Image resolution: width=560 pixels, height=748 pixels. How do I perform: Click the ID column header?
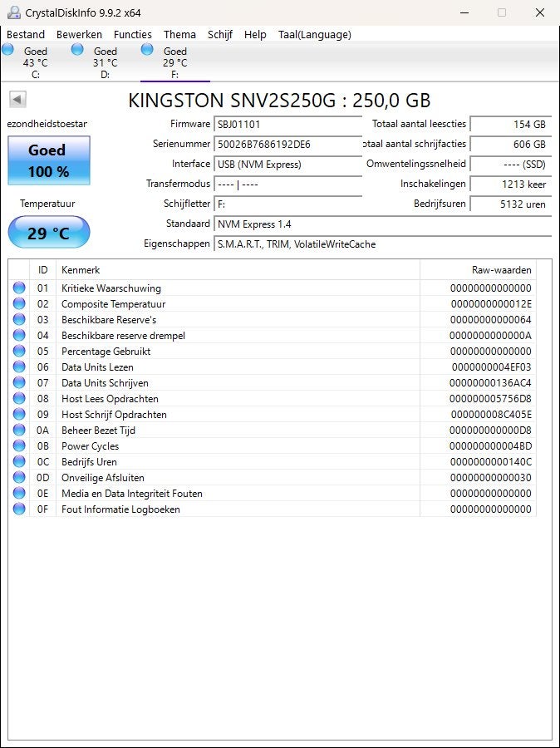43,270
